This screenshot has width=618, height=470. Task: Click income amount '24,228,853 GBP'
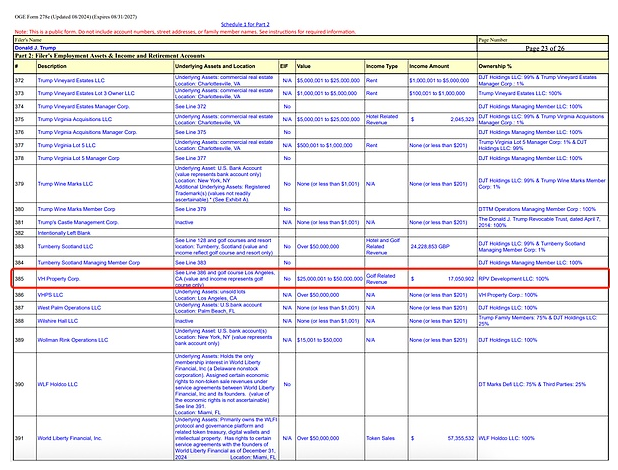430,246
